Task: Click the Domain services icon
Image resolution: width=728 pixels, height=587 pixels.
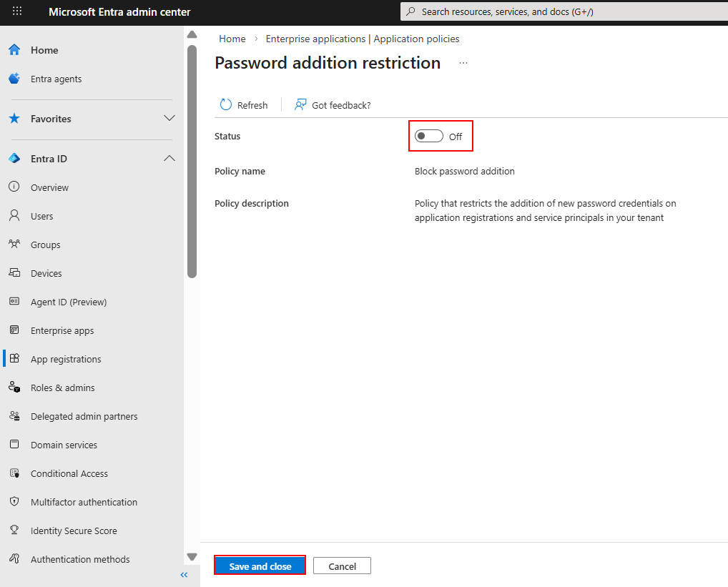Action: (14, 444)
